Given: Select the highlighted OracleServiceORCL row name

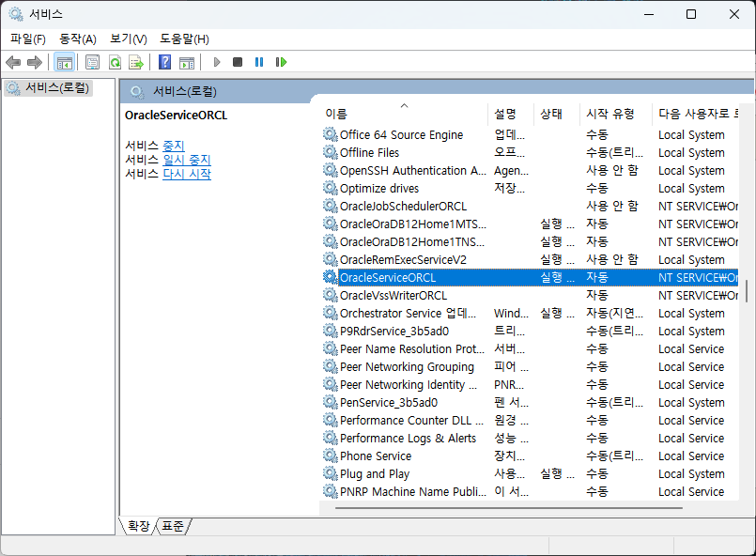Looking at the screenshot, I should (x=388, y=277).
